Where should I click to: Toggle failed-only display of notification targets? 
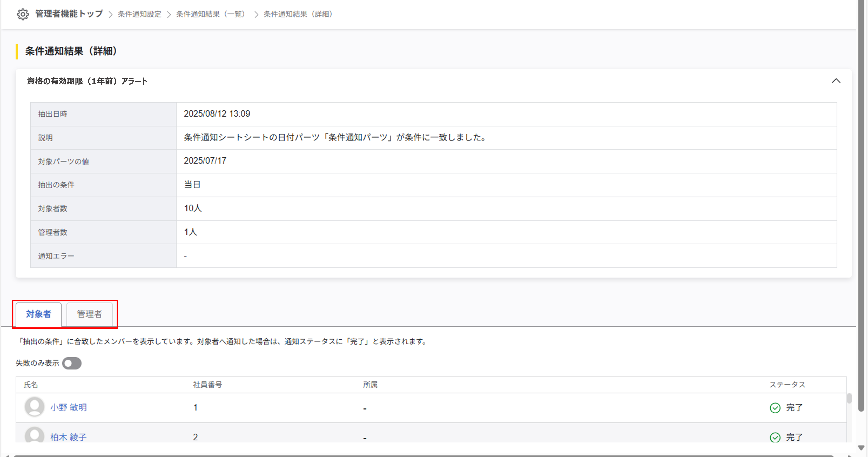[x=72, y=363]
